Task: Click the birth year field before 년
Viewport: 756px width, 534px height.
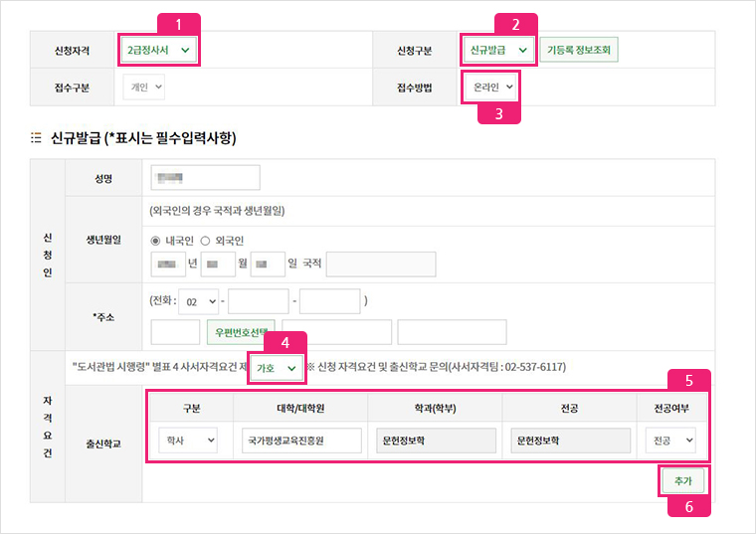Action: (x=168, y=265)
